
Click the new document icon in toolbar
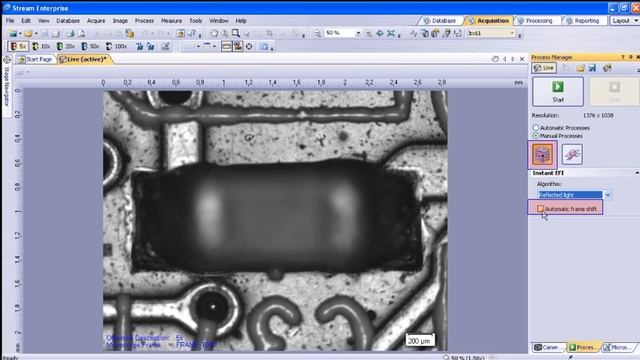click(x=13, y=33)
